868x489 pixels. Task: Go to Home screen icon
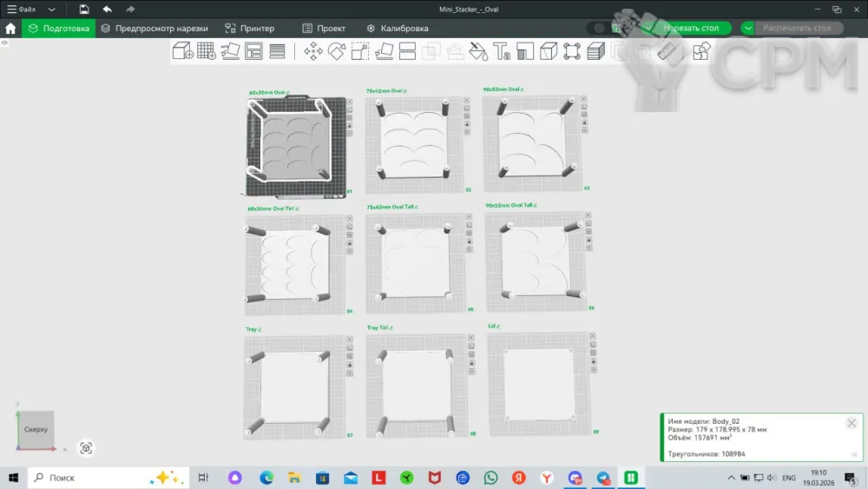pyautogui.click(x=10, y=29)
